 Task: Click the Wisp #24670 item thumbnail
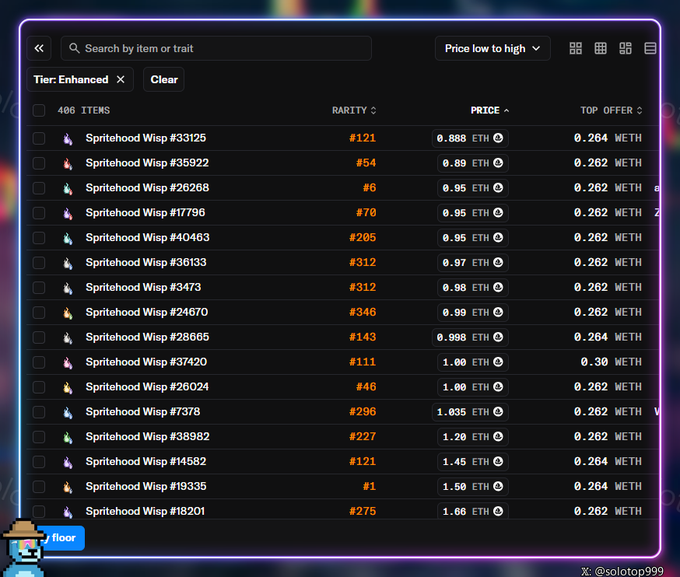coord(68,312)
